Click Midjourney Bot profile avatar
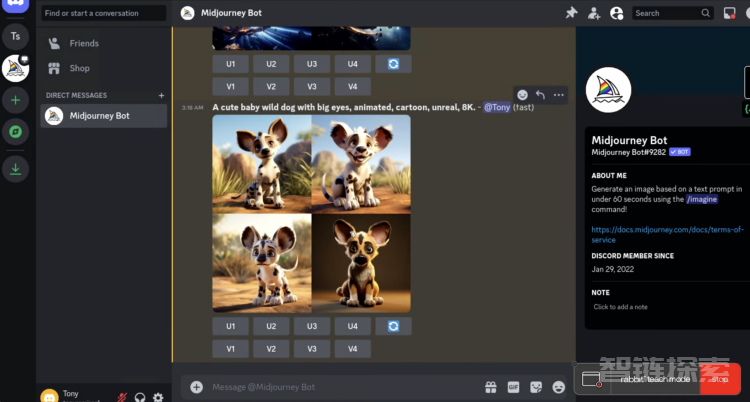The image size is (750, 402). 608,90
